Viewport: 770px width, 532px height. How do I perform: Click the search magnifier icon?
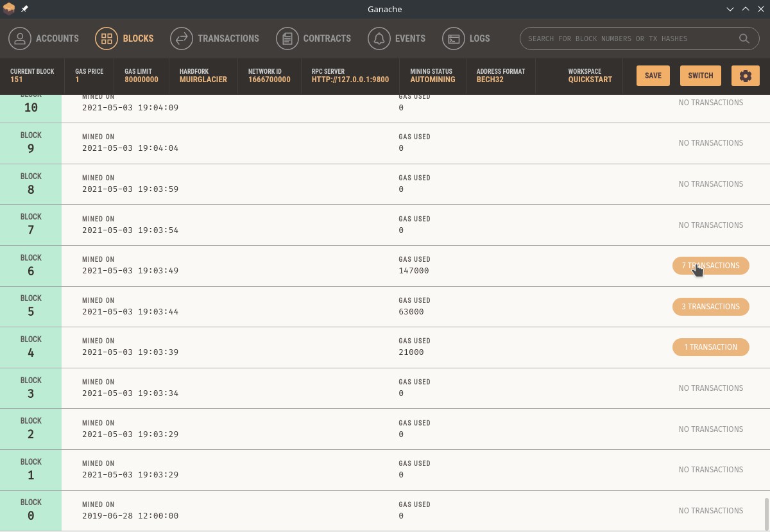(744, 39)
